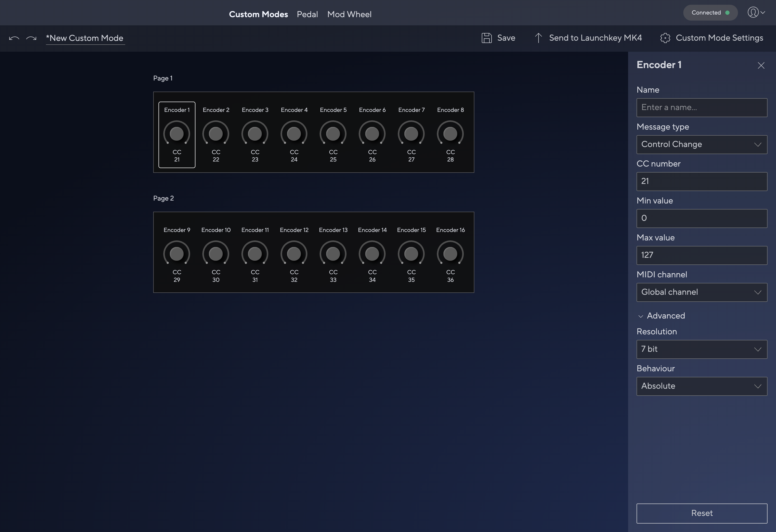
Task: Select Encoder 4 knob
Action: point(294,134)
